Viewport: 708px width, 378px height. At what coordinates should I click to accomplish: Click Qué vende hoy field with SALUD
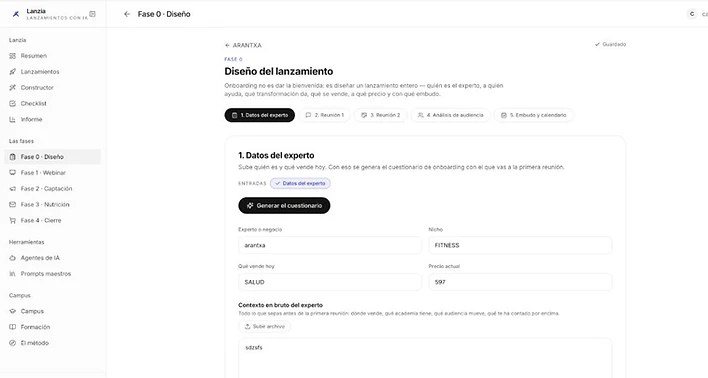click(330, 282)
